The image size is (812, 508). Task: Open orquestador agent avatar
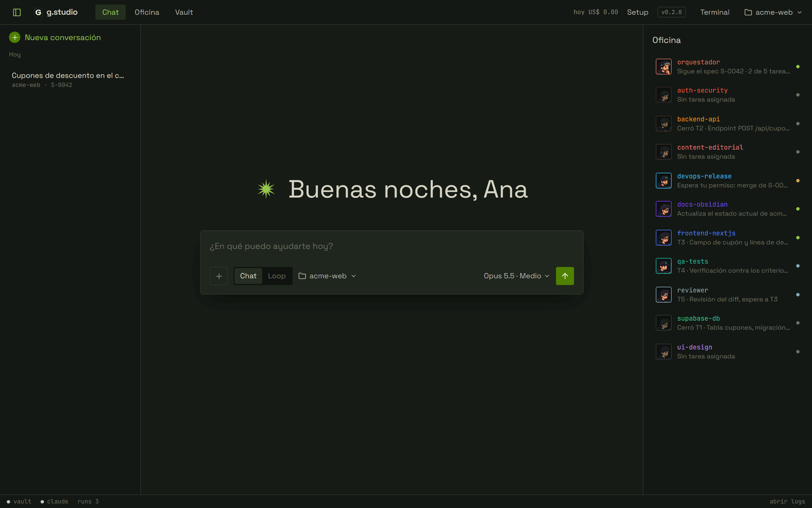[x=663, y=67]
